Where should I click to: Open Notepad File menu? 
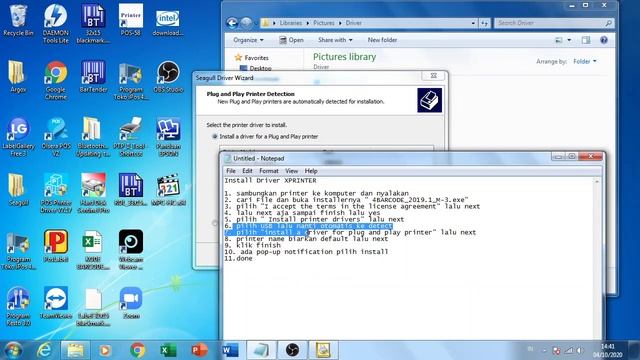pyautogui.click(x=231, y=171)
